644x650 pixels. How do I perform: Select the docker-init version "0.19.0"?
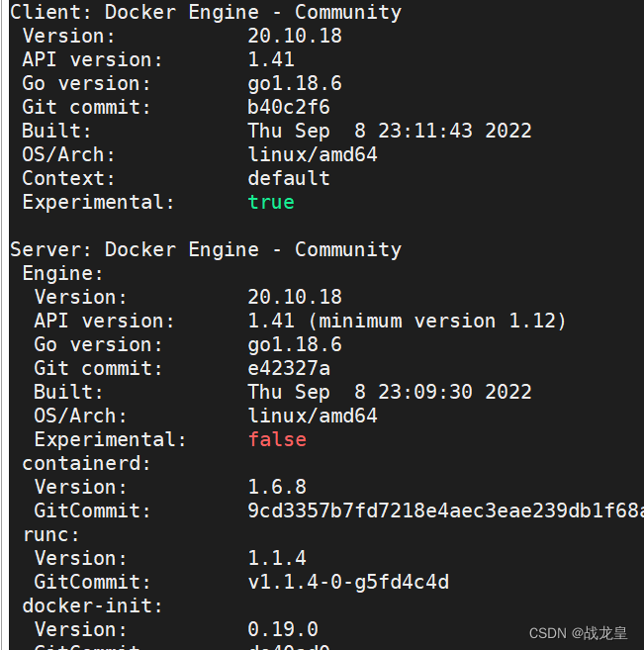[283, 629]
